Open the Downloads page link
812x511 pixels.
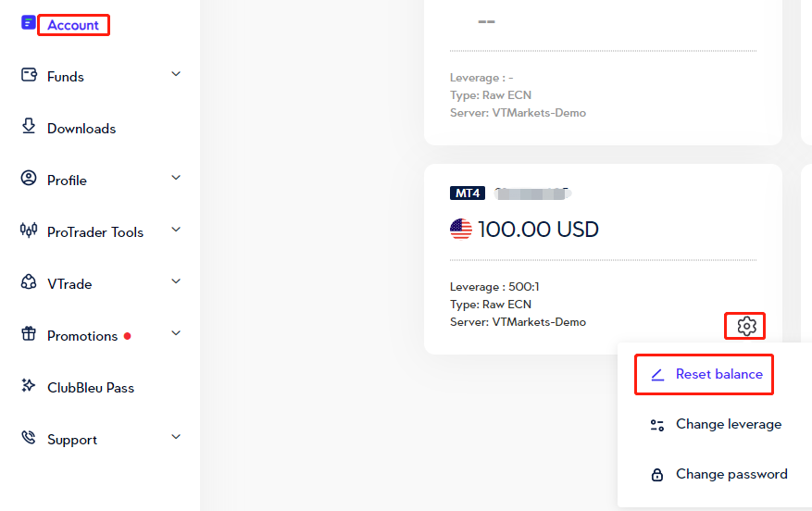[81, 129]
